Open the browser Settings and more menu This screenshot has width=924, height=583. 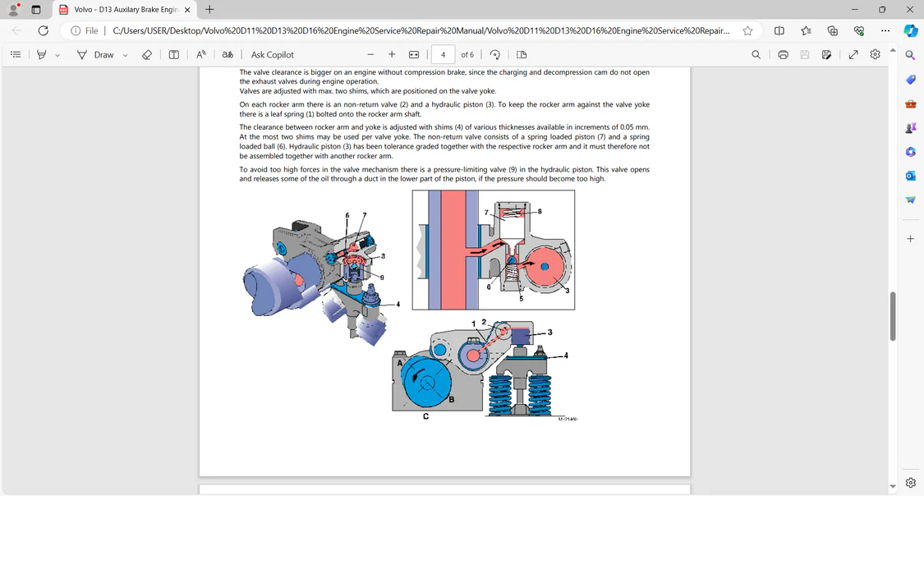[x=885, y=30]
